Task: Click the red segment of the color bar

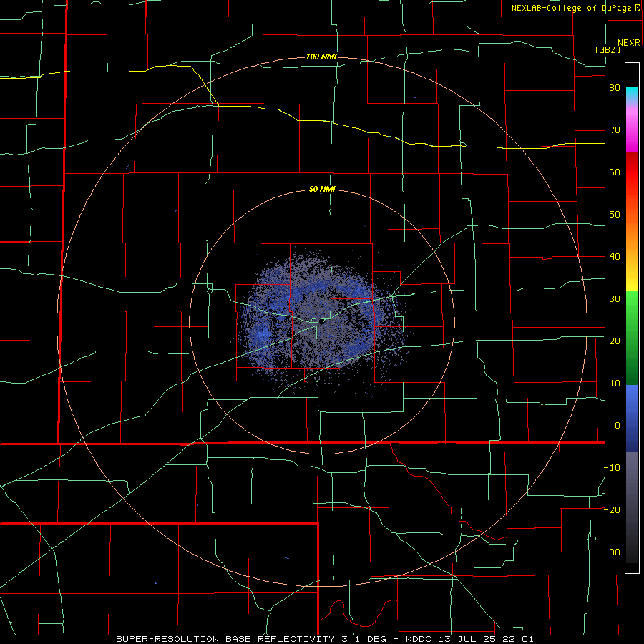Action: [632, 172]
